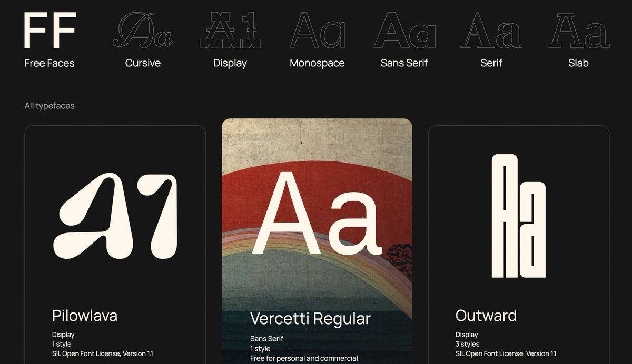This screenshot has width=632, height=364.
Task: Go to the Free Faces home link
Action: [x=50, y=63]
